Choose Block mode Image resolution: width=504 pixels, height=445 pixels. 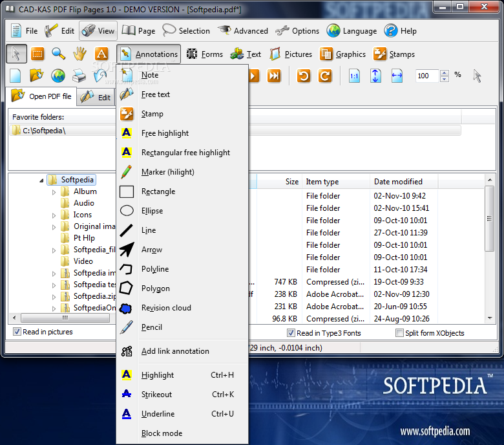point(182,433)
